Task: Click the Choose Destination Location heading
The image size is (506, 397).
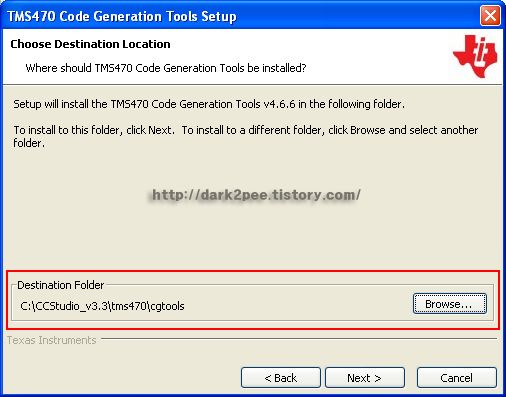Action: click(90, 44)
